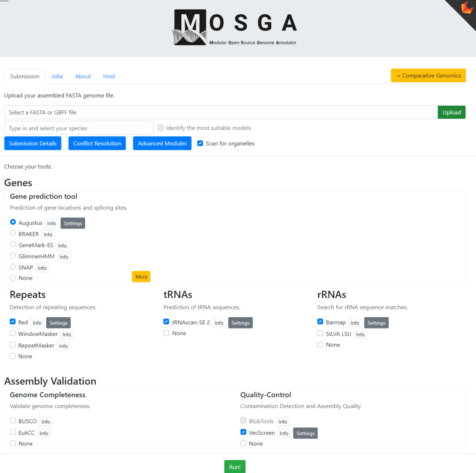476x473 pixels.
Task: Check None under Genome Completeness
Action: pyautogui.click(x=13, y=444)
